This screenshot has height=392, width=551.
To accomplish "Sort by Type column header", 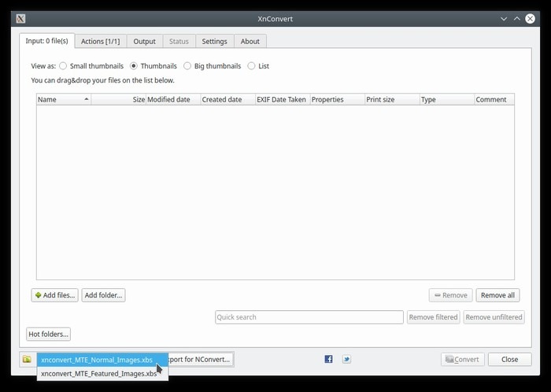I will coord(447,99).
